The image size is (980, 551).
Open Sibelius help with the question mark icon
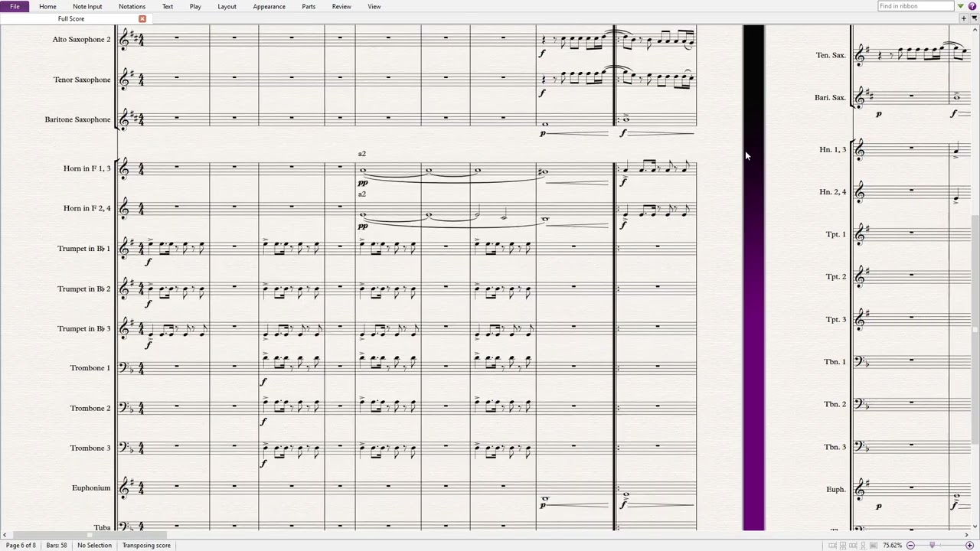(x=972, y=6)
